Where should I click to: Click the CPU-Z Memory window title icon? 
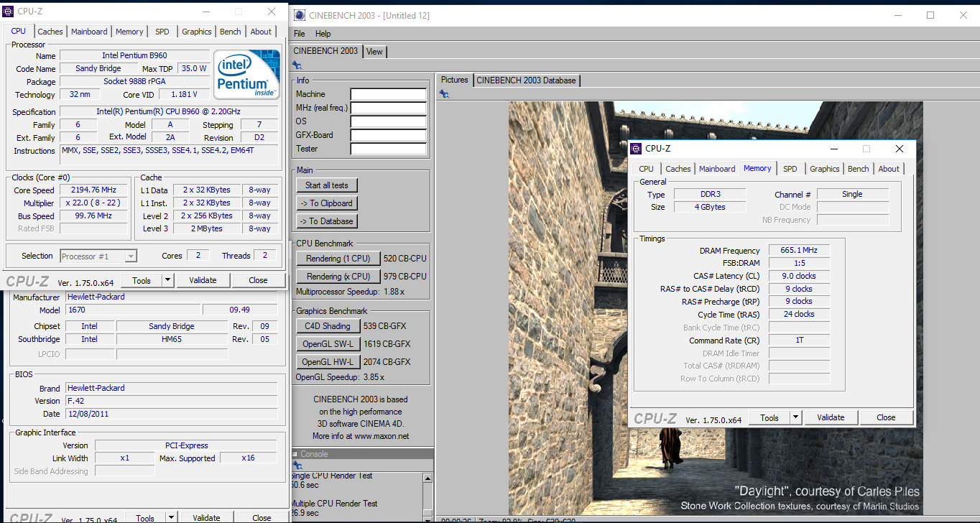(635, 149)
